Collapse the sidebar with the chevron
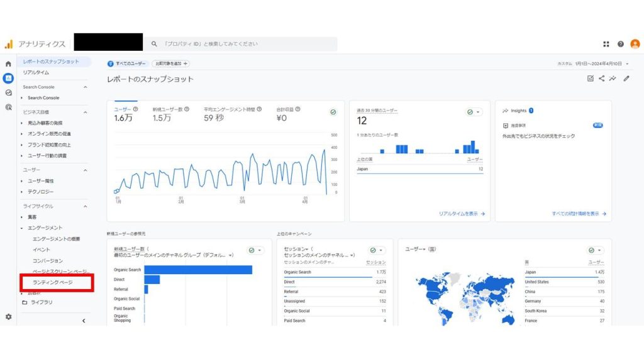 (x=84, y=321)
